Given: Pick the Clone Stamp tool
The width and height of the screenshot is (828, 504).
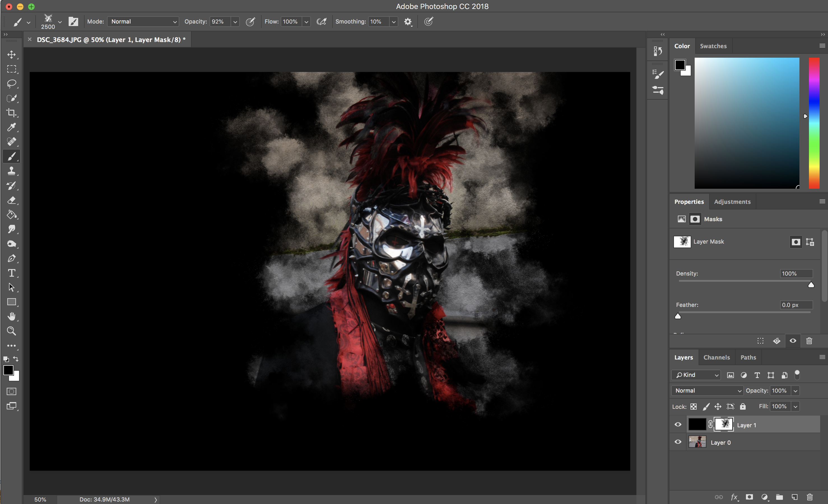Looking at the screenshot, I should 11,171.
